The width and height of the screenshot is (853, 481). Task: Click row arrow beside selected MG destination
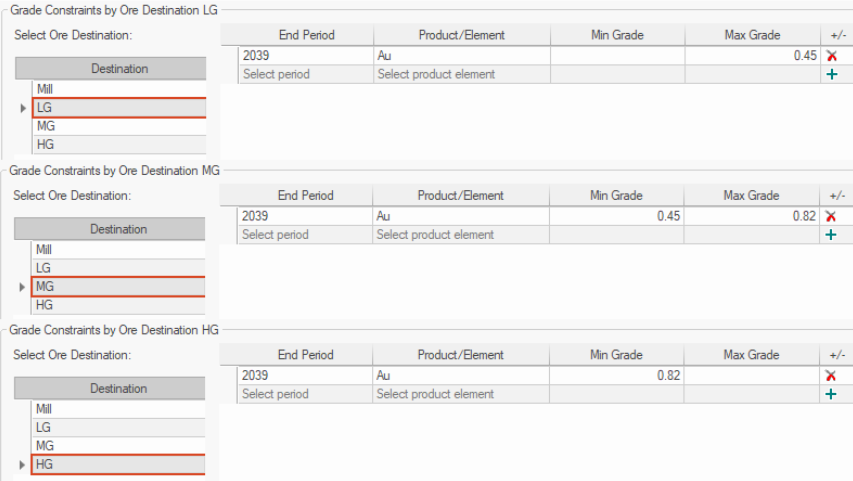tap(22, 287)
